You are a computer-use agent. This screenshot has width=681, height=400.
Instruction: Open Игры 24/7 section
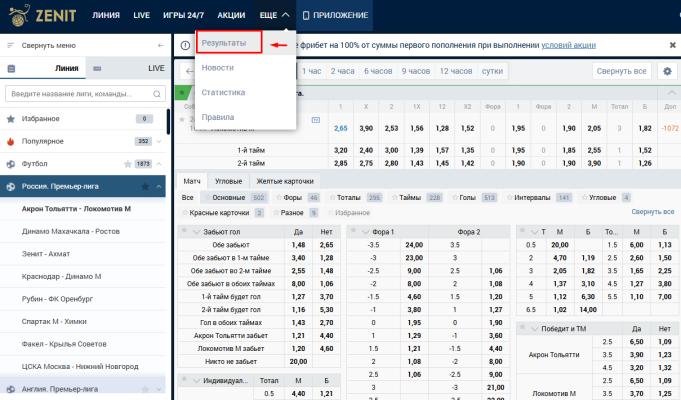[183, 15]
